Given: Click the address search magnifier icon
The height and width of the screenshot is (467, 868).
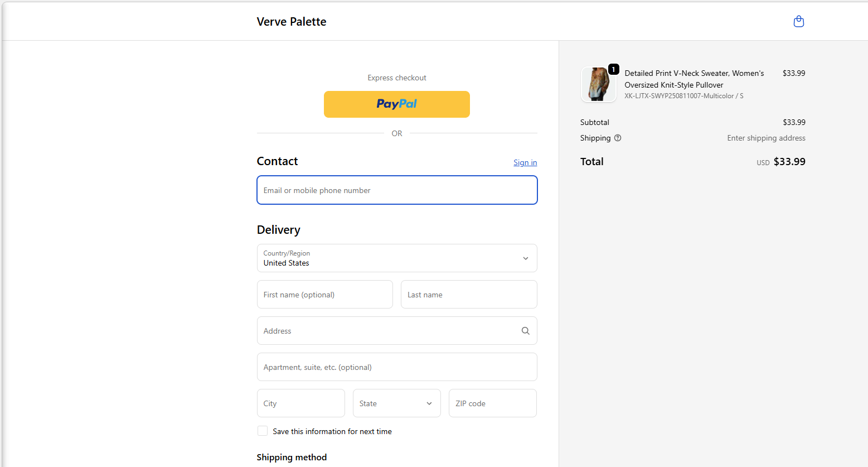Looking at the screenshot, I should (x=525, y=331).
